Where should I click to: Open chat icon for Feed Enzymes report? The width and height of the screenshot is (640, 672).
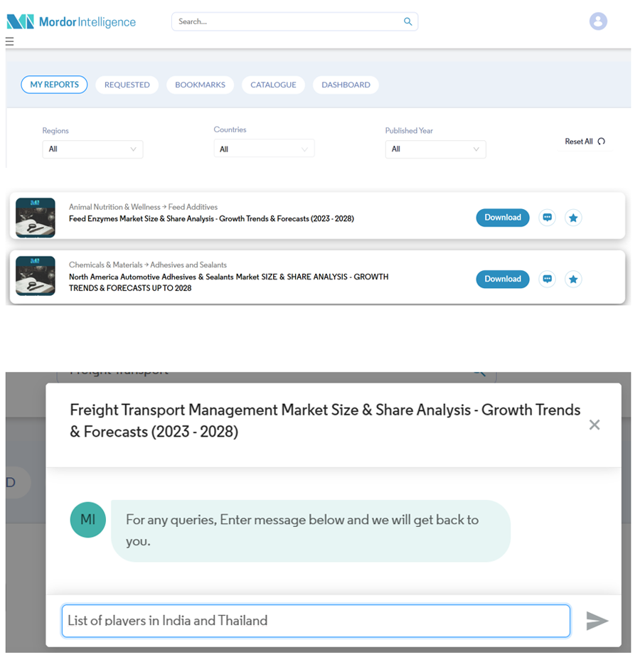coord(547,218)
